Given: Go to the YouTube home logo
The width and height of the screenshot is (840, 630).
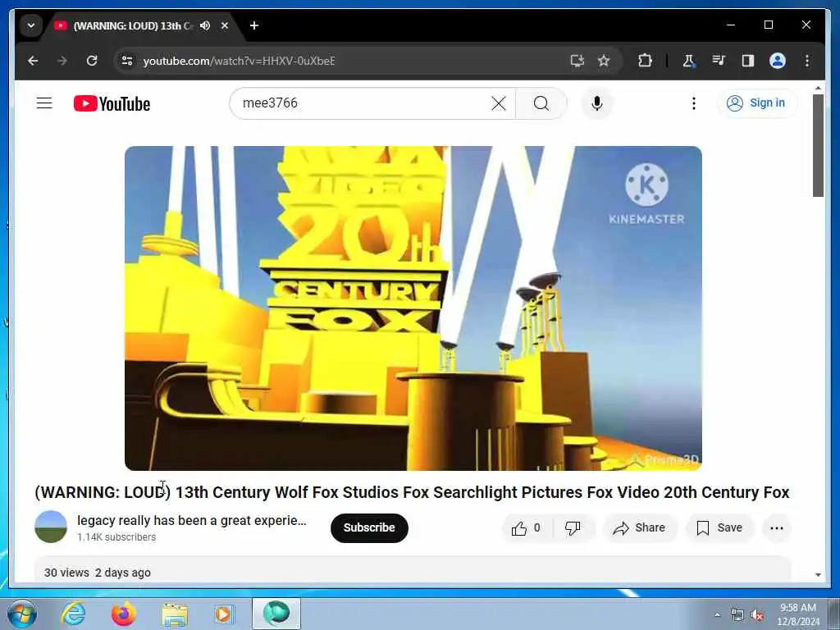Looking at the screenshot, I should pyautogui.click(x=112, y=103).
